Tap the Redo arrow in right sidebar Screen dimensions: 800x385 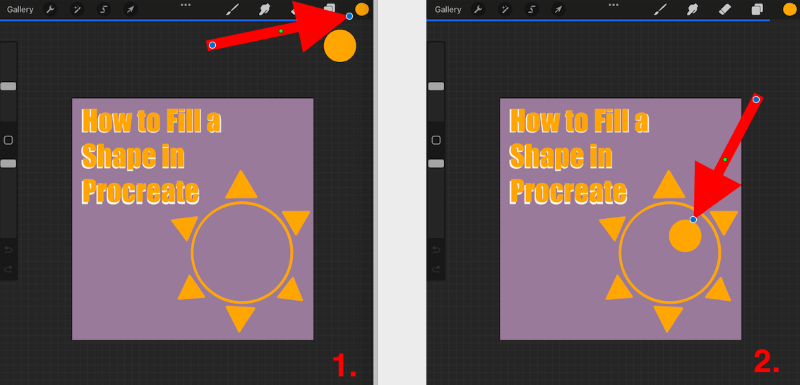tap(436, 269)
